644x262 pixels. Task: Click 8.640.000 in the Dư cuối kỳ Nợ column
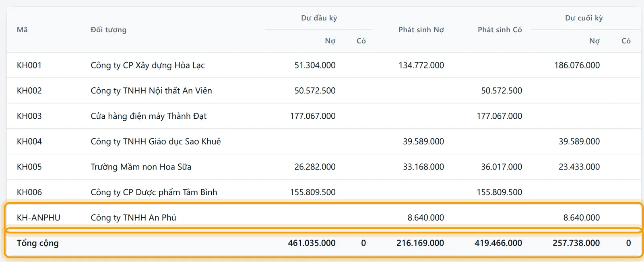tap(581, 217)
